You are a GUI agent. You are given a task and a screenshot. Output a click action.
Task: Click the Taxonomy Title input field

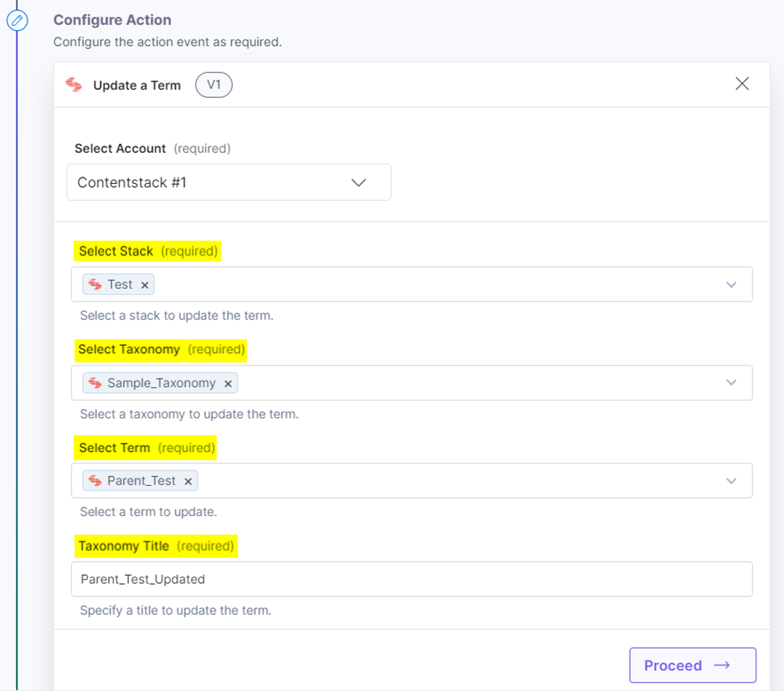[412, 579]
